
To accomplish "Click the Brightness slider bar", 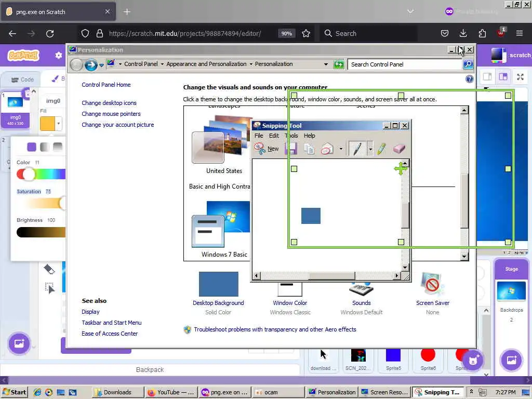I will [41, 232].
